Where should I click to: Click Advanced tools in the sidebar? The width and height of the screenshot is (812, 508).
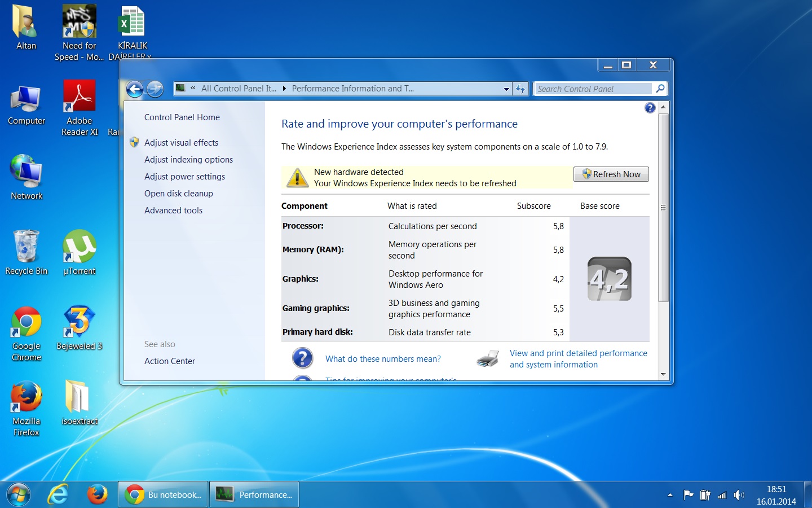(x=173, y=211)
